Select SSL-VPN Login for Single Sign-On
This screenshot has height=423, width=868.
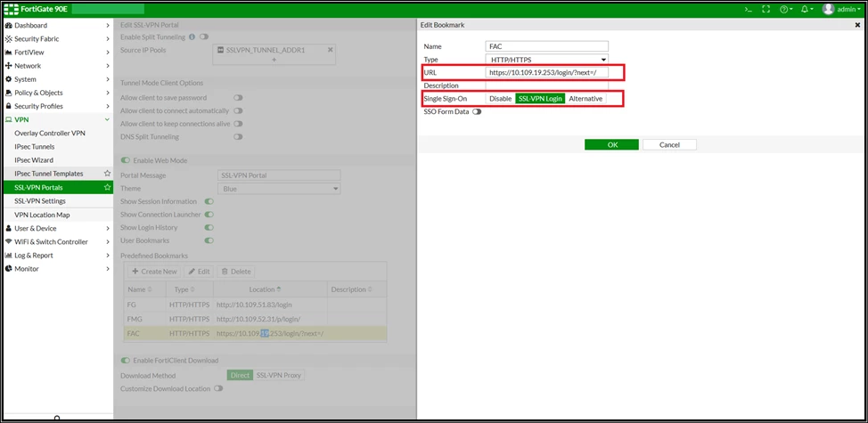tap(540, 99)
